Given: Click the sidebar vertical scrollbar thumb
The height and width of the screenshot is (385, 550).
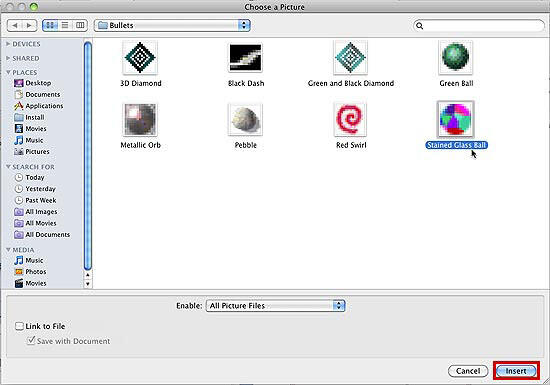Looking at the screenshot, I should (x=88, y=155).
